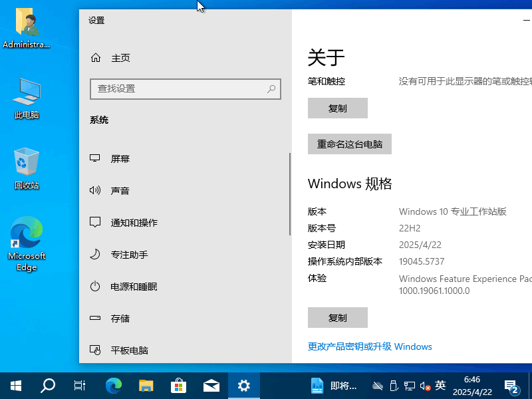Open 专注助手 settings page
The image size is (532, 399).
(185, 255)
